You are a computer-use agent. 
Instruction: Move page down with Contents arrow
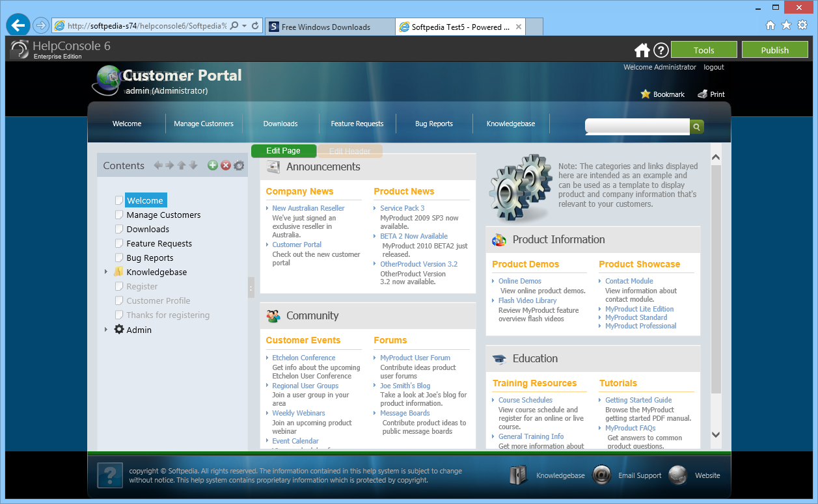pyautogui.click(x=193, y=165)
